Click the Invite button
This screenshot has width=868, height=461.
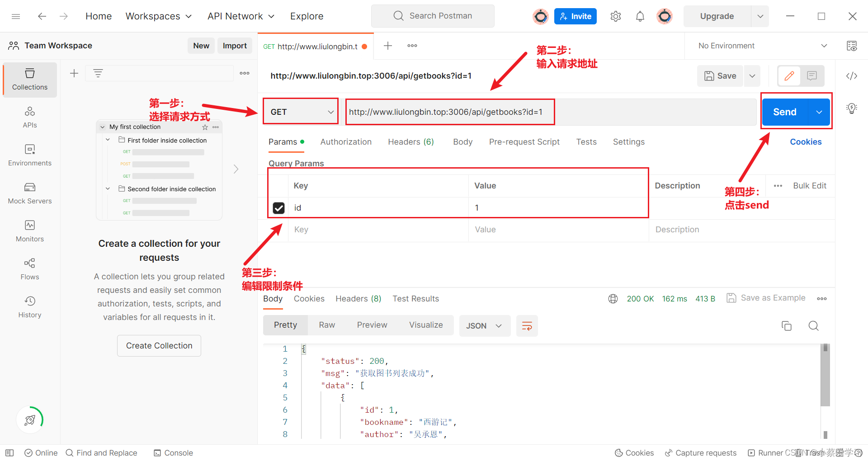tap(576, 16)
